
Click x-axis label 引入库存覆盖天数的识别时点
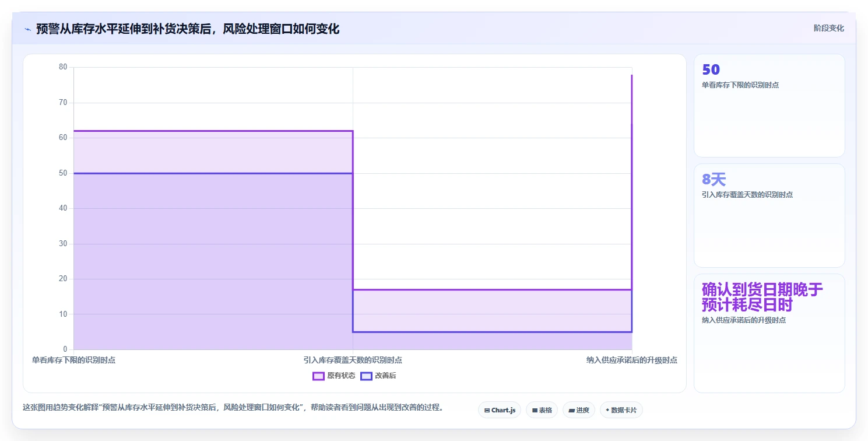pos(353,360)
